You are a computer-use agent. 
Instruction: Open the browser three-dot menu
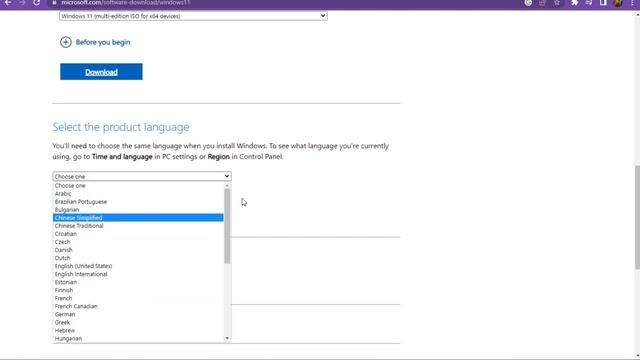pyautogui.click(x=632, y=2)
